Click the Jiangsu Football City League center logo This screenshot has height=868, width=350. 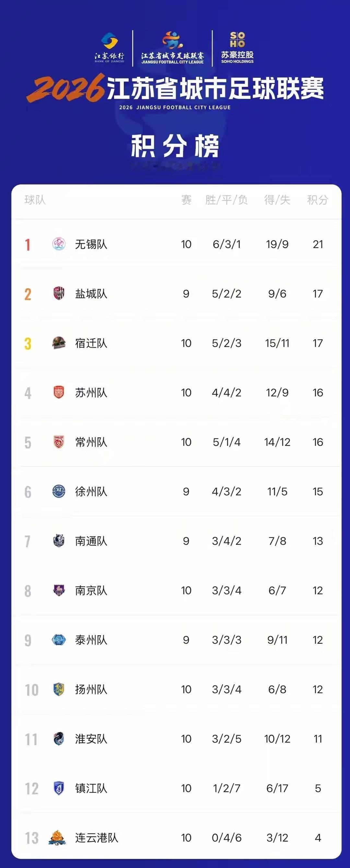click(x=172, y=48)
